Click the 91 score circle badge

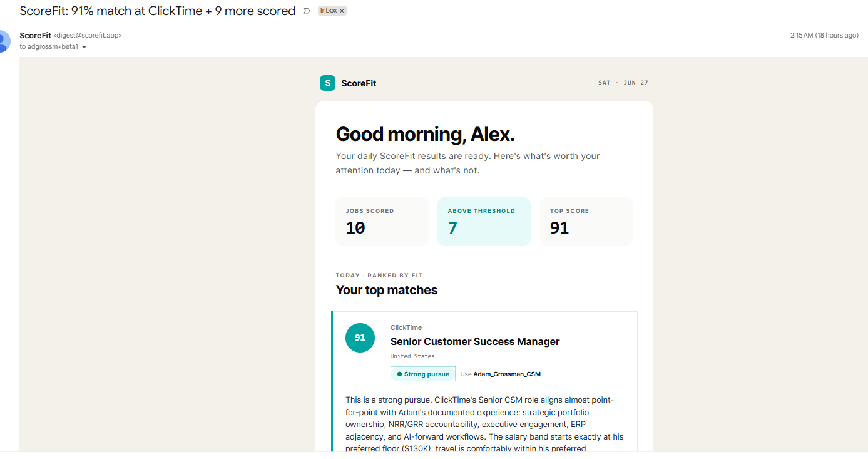click(360, 338)
